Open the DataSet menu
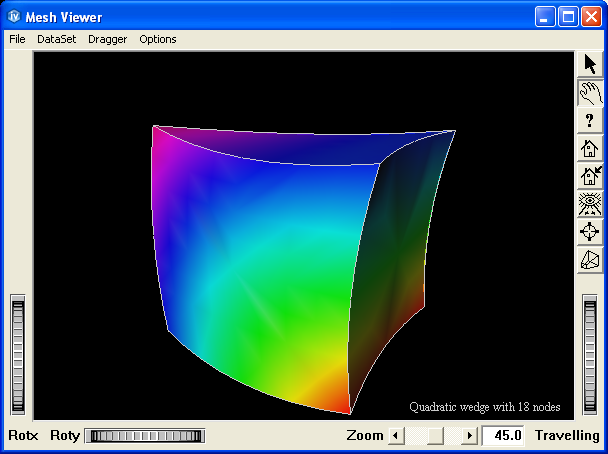 click(x=56, y=39)
